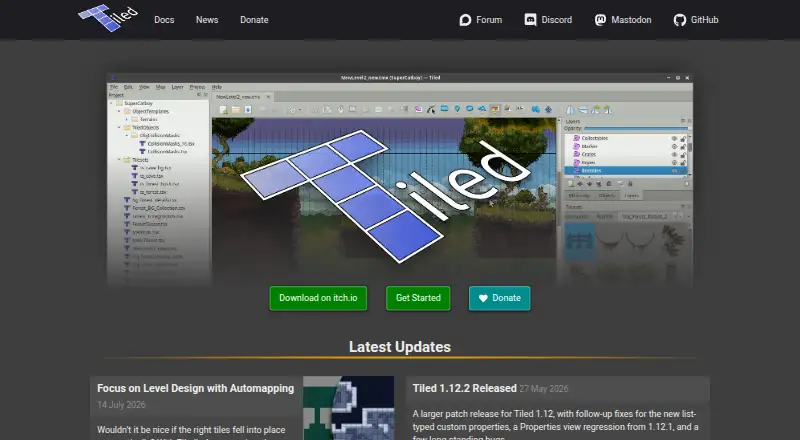Image resolution: width=800 pixels, height=440 pixels.
Task: Go to the News section
Action: 207,20
